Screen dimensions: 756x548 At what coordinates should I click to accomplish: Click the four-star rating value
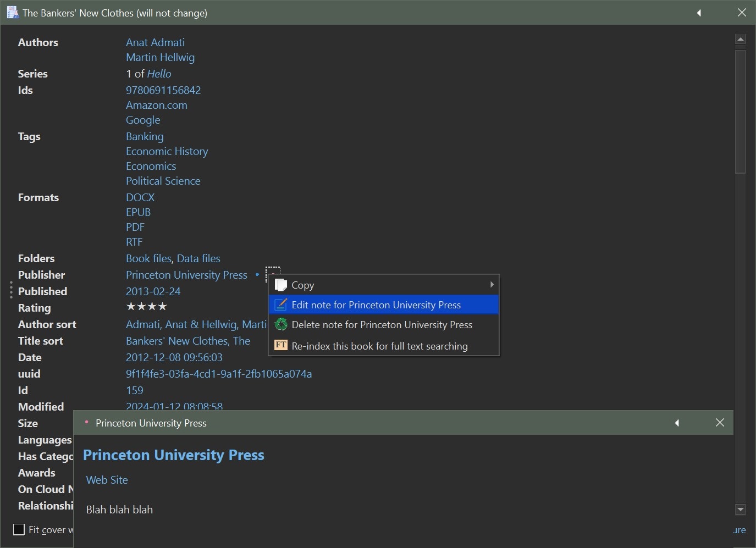tap(146, 307)
